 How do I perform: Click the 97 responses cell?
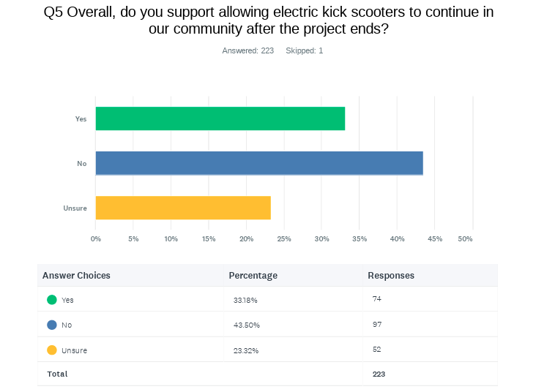click(377, 324)
